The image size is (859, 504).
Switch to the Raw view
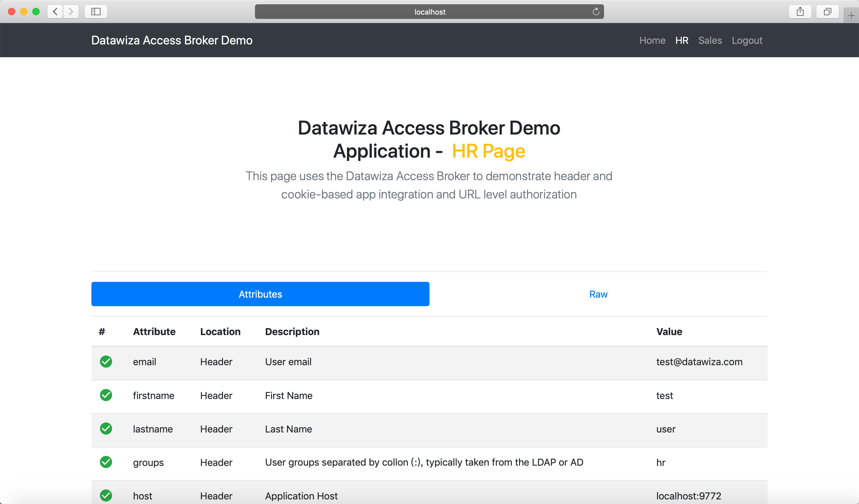[599, 294]
